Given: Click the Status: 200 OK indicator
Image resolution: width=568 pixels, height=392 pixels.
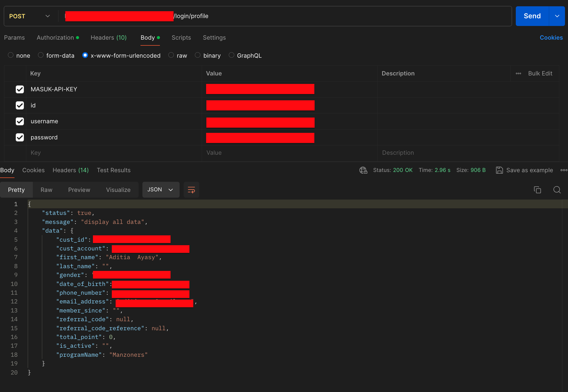Looking at the screenshot, I should click(393, 170).
